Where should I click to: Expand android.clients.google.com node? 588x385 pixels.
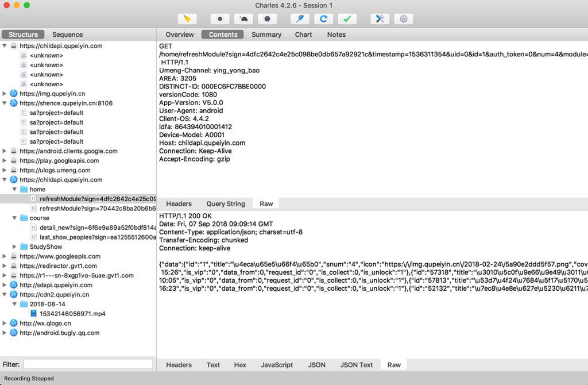coord(5,151)
